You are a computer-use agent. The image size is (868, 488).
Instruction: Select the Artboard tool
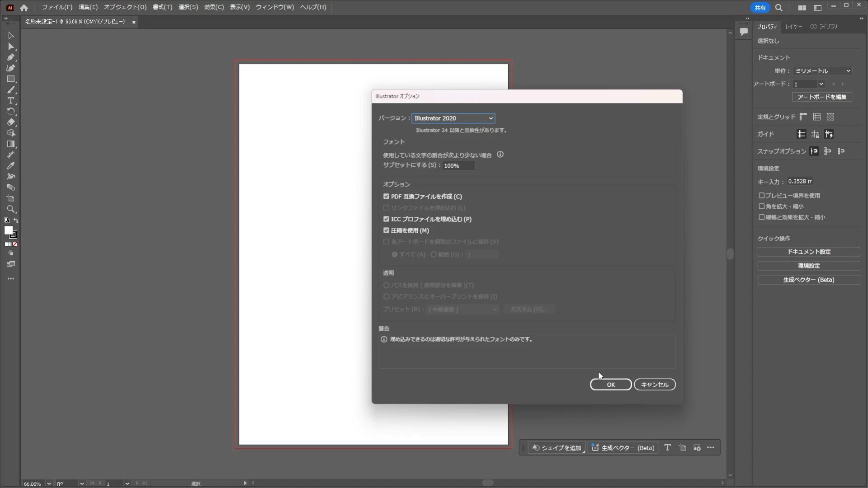point(11,198)
